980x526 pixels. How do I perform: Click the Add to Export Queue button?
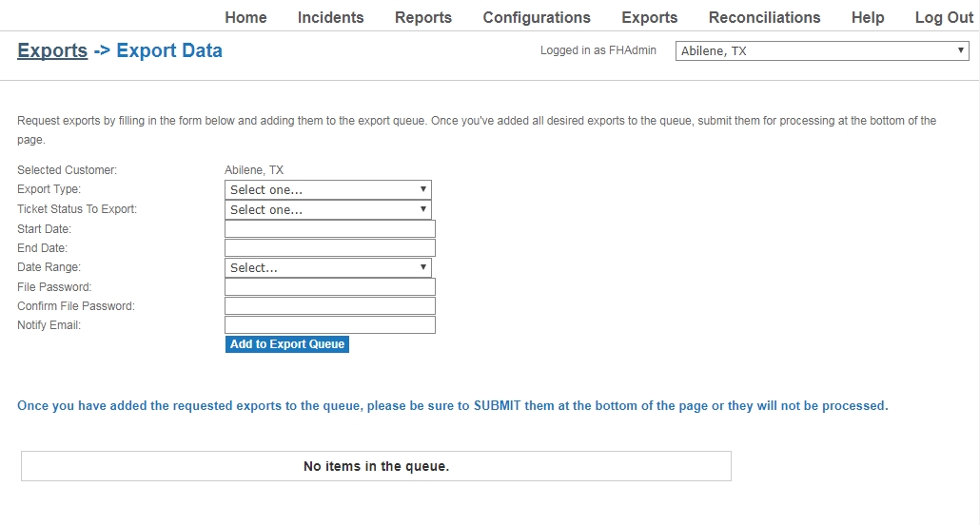pos(287,344)
